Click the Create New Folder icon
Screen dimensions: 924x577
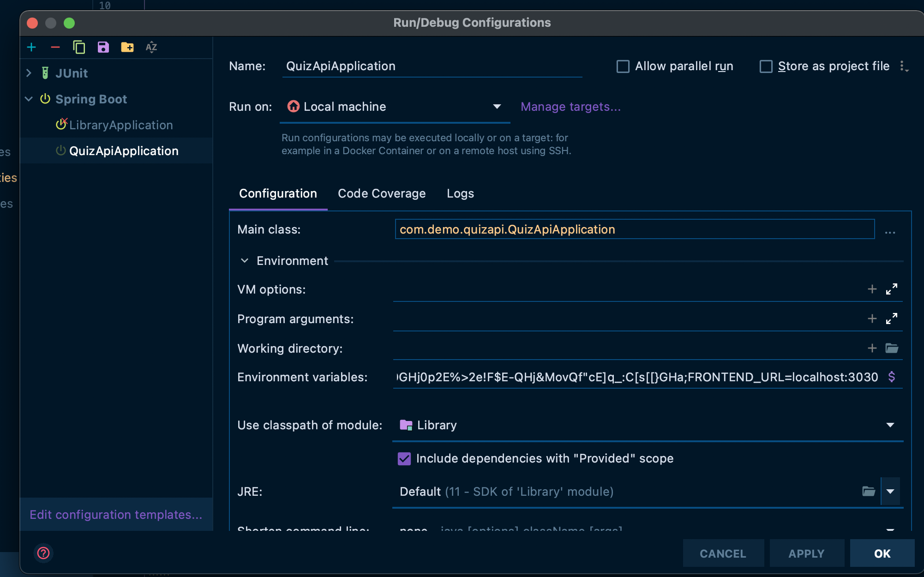click(x=127, y=48)
